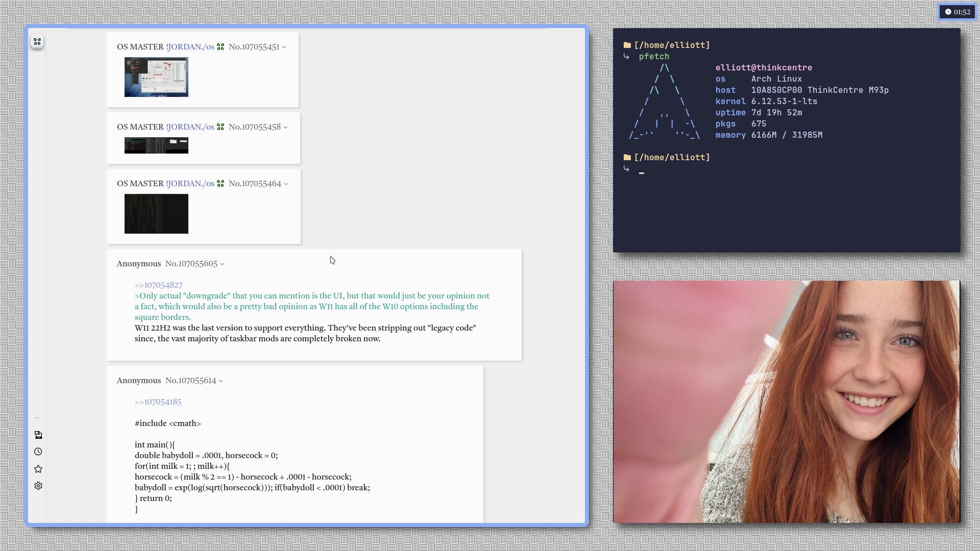Image resolution: width=980 pixels, height=551 pixels.
Task: Click the app grid icon at sidebar top
Action: click(37, 41)
